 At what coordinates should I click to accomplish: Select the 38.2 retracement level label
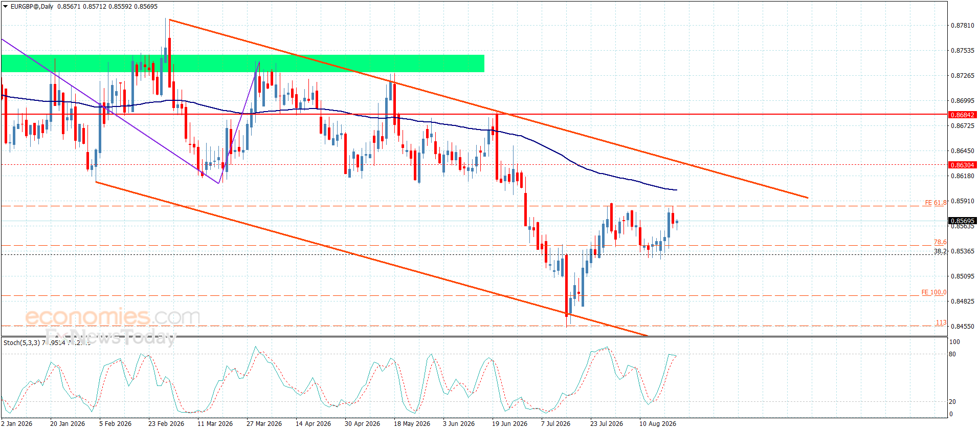click(940, 251)
